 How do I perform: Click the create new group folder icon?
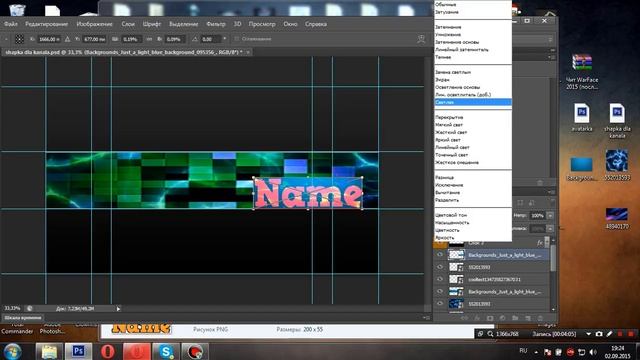click(515, 318)
